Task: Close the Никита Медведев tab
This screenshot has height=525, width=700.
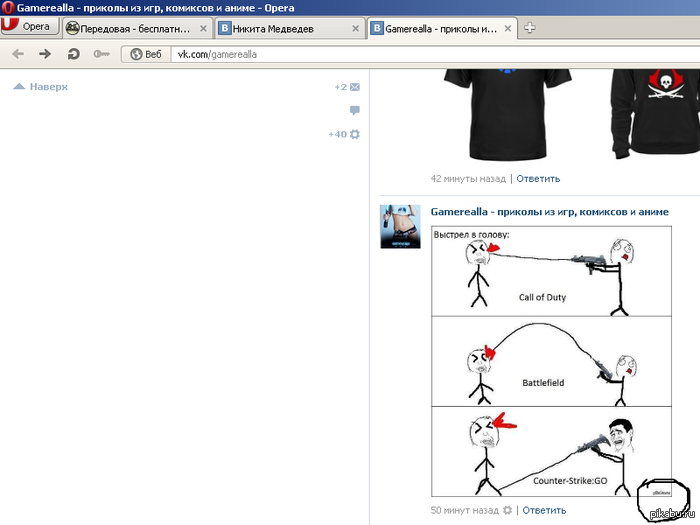Action: click(356, 29)
